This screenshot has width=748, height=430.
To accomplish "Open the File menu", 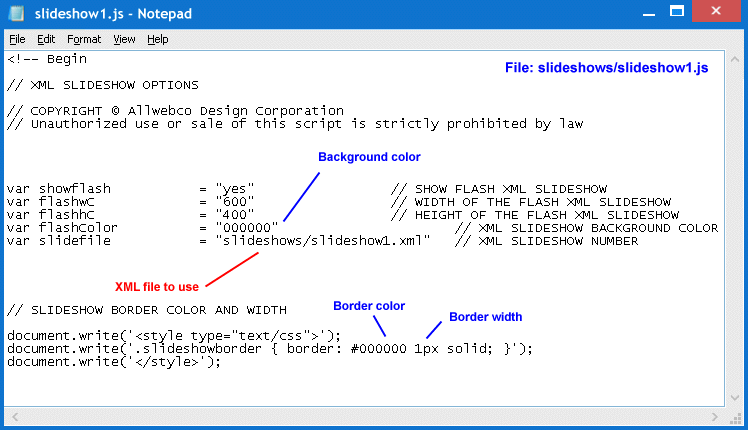I will [x=17, y=39].
